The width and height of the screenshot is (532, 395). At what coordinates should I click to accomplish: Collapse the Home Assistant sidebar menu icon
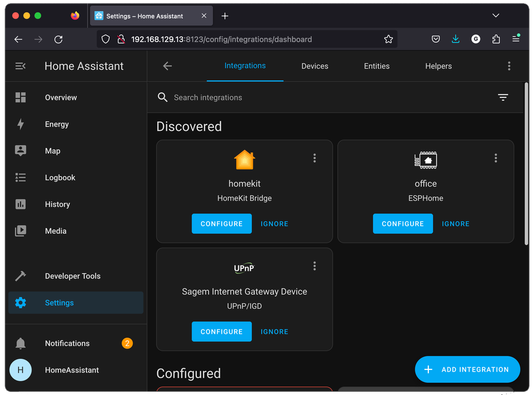pos(20,66)
